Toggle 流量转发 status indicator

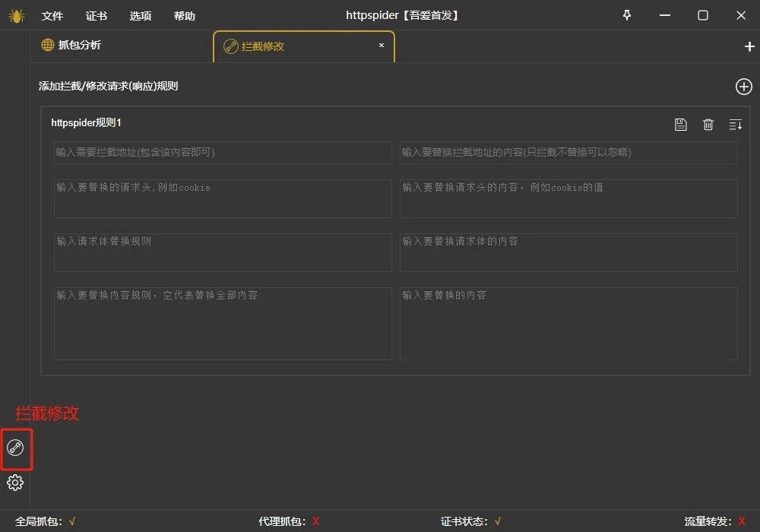(715, 521)
